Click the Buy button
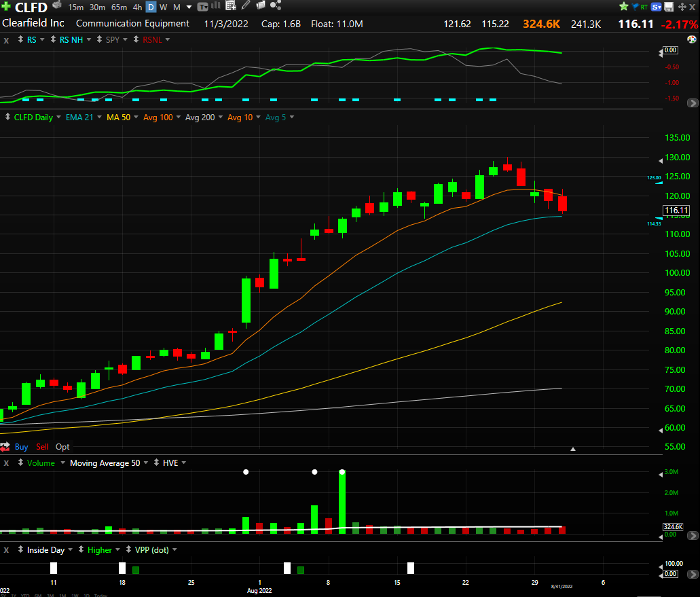The image size is (700, 597). pos(22,447)
